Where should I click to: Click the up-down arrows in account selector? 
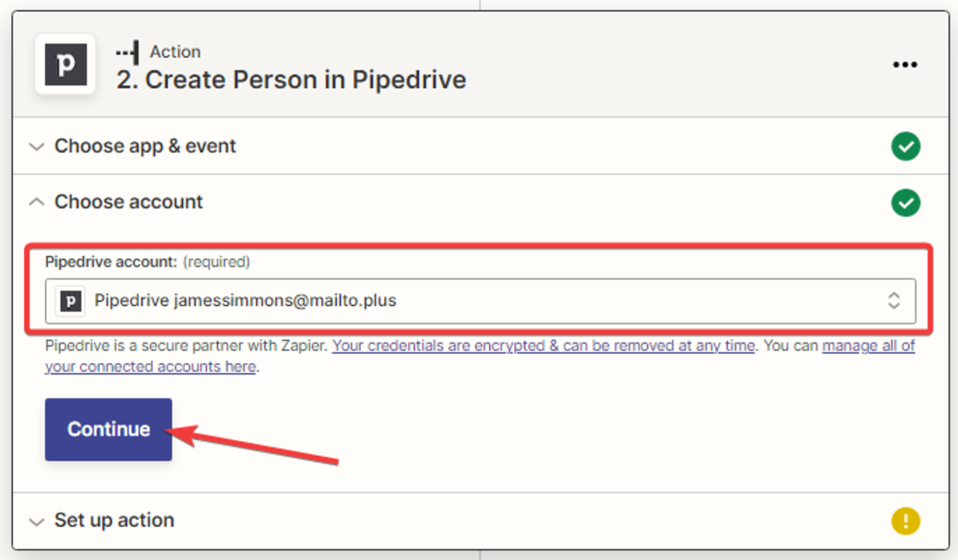pyautogui.click(x=894, y=300)
